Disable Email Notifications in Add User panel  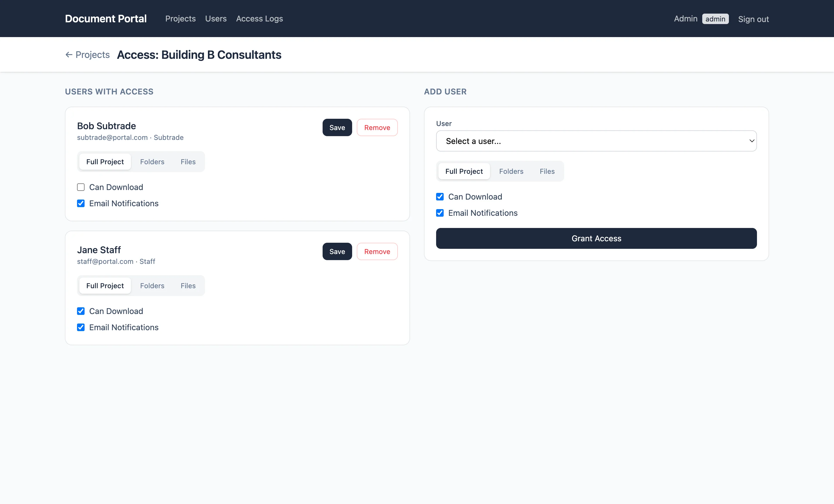(x=439, y=213)
